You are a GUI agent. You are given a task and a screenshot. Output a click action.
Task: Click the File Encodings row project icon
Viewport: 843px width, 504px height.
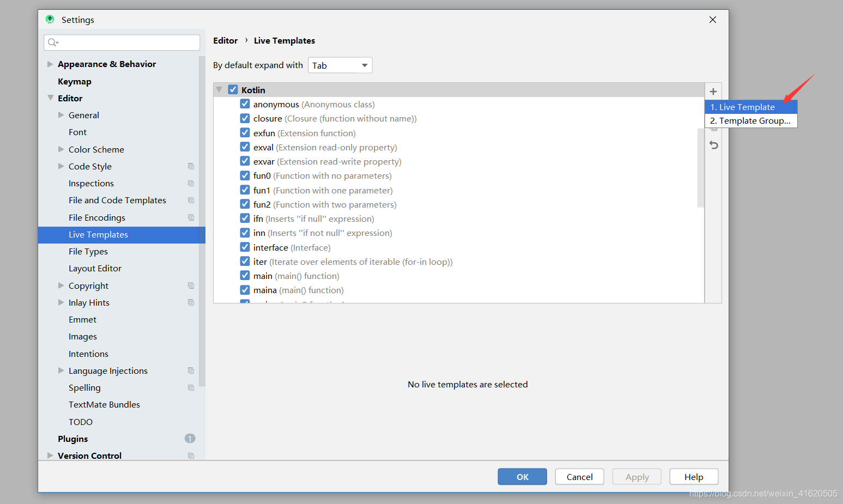tap(191, 217)
